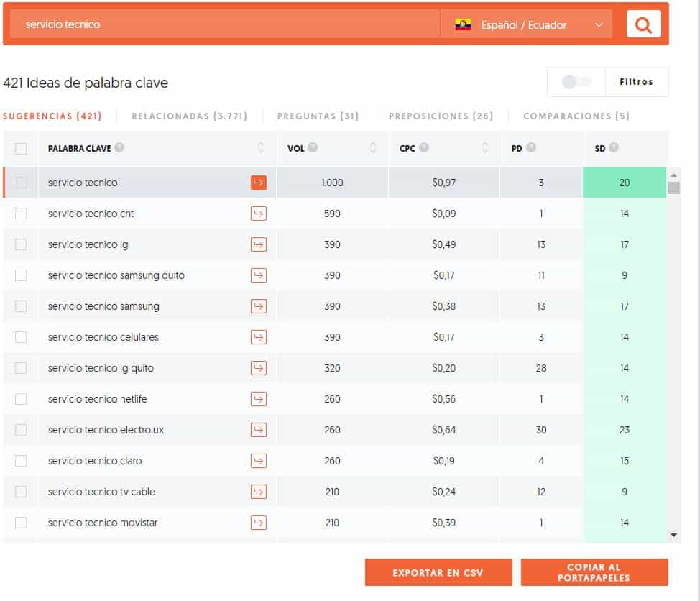
Task: Switch to the RELACIONADAS tab
Action: [189, 116]
